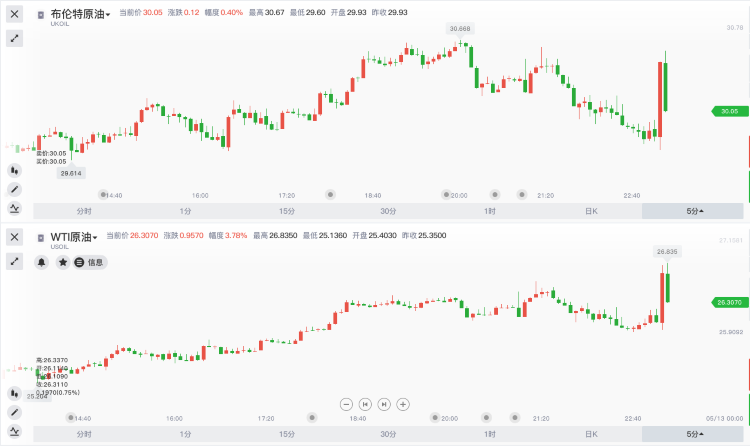Jump to the next candle in the WTI chart

click(x=384, y=404)
